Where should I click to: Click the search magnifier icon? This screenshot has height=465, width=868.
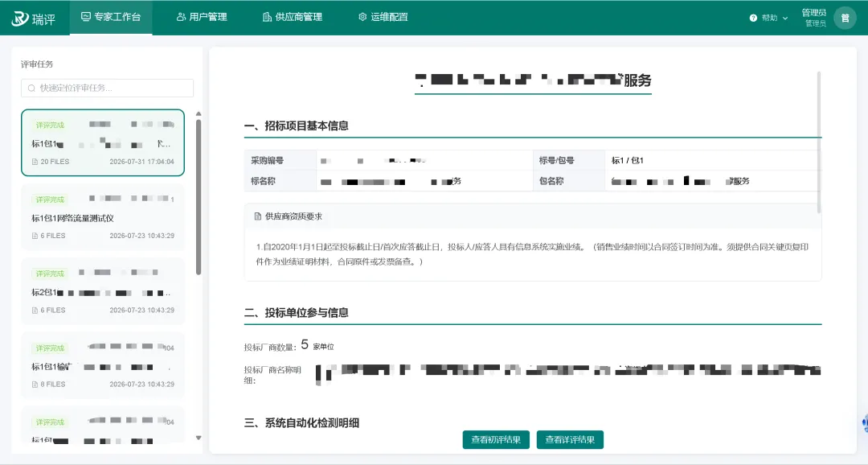[x=31, y=88]
